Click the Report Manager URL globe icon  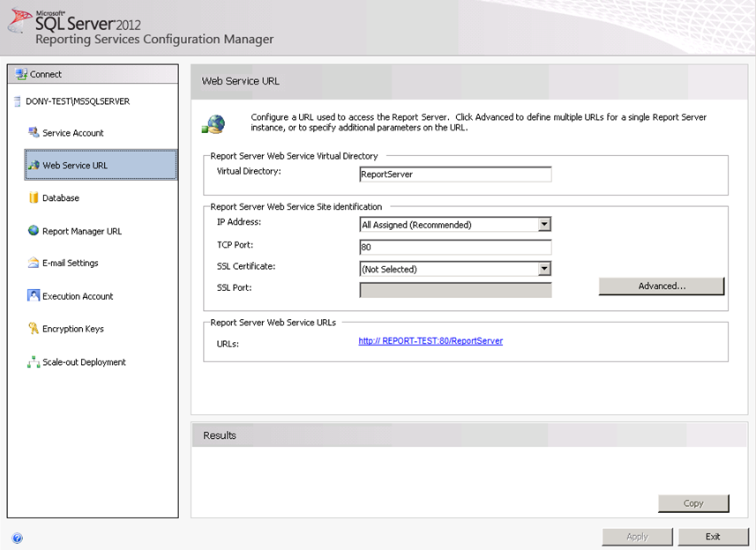coord(34,231)
